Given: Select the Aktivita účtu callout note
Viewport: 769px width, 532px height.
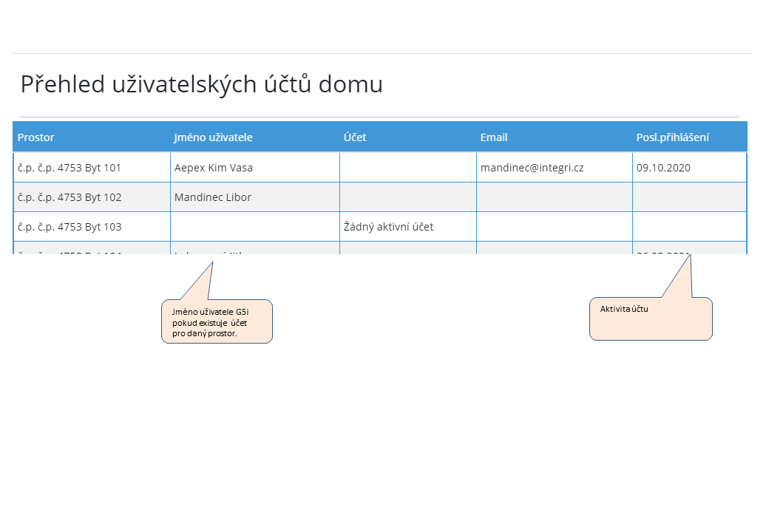Looking at the screenshot, I should point(651,318).
